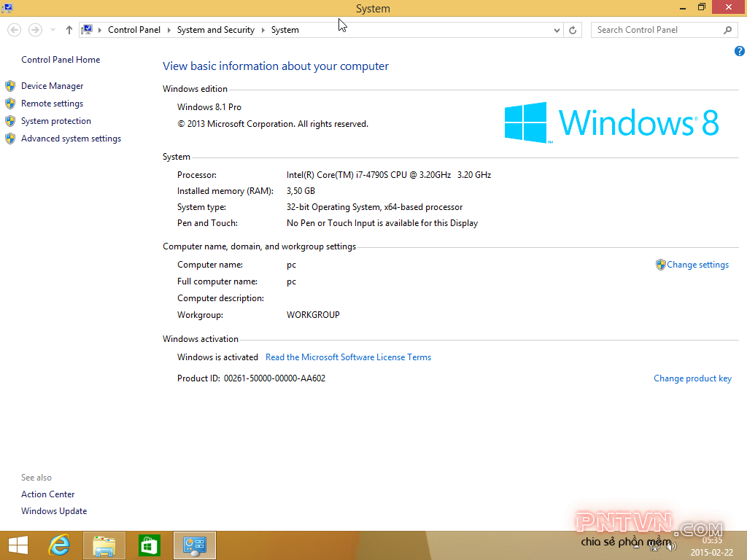Click the Product ID value 00261-50000-00000-AA602

pyautogui.click(x=274, y=378)
